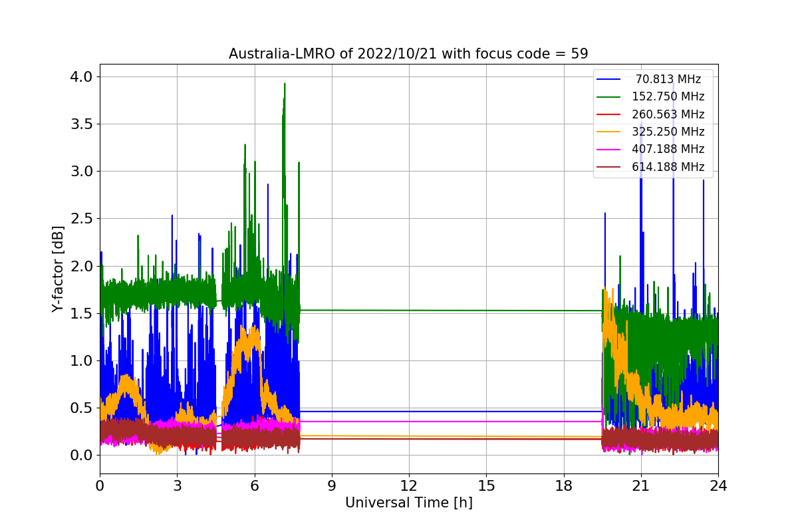798x532 pixels.
Task: Select the 70.813 MHz legend label
Action: pyautogui.click(x=668, y=79)
